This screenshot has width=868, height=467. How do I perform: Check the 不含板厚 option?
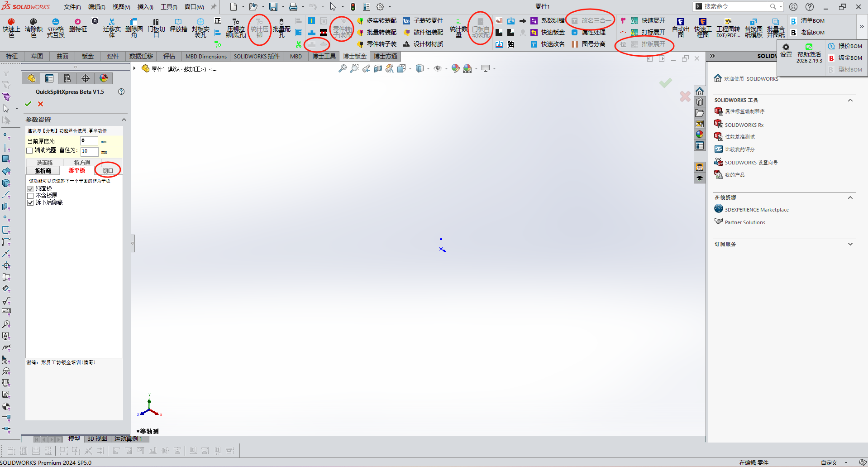pyautogui.click(x=31, y=196)
